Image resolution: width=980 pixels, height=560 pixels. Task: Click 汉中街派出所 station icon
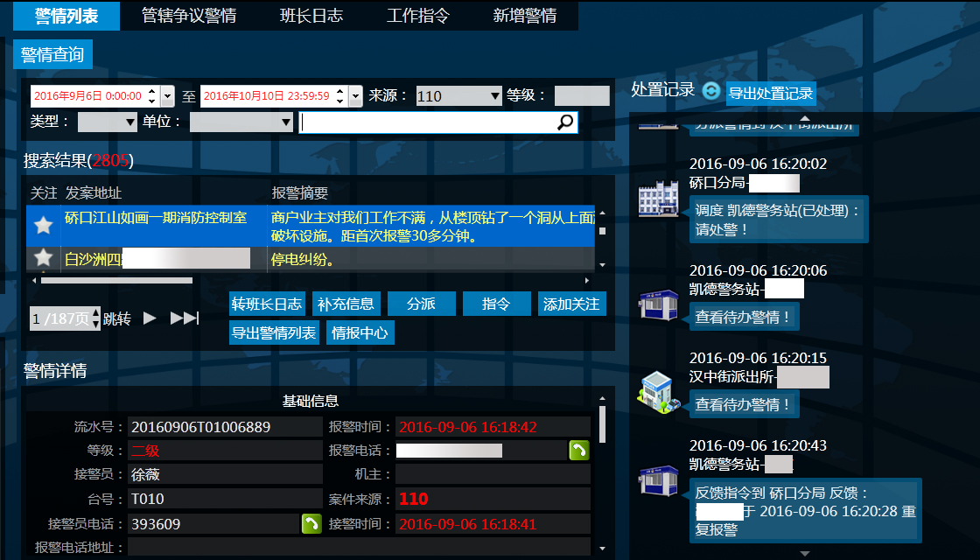[x=658, y=390]
